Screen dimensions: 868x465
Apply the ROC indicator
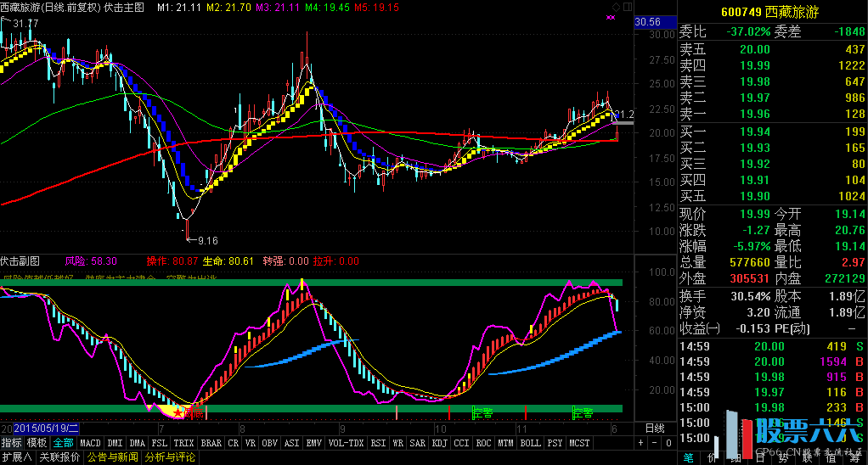483,443
